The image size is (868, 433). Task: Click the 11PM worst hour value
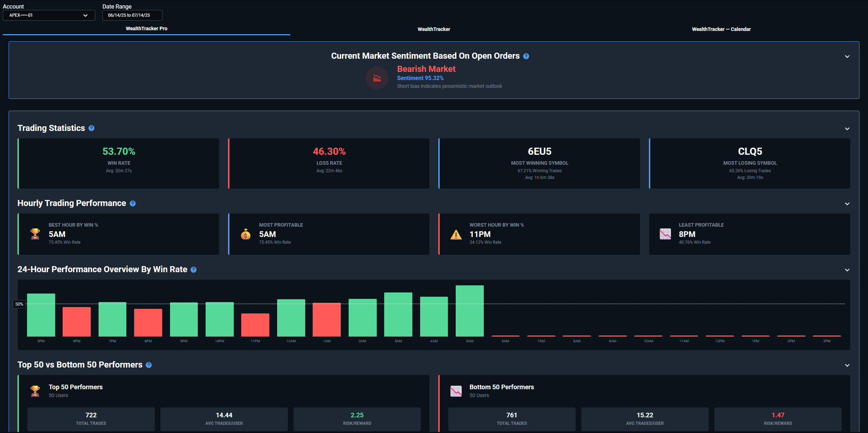480,234
